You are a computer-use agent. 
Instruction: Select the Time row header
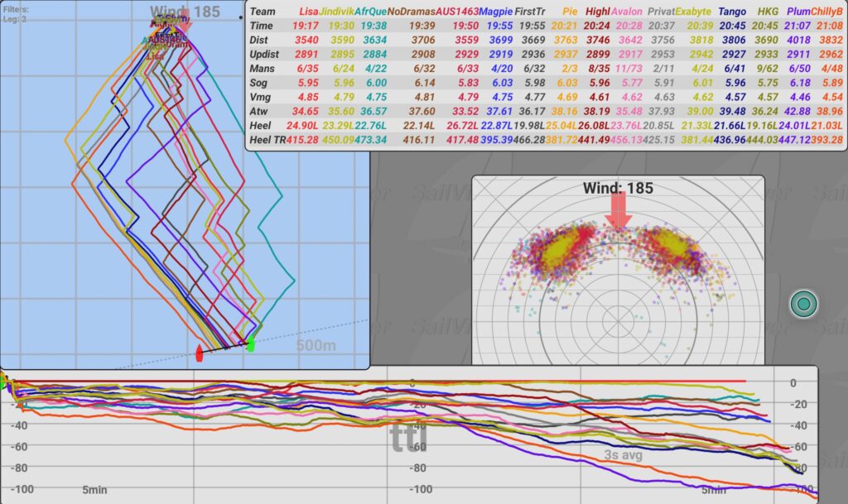pos(261,26)
